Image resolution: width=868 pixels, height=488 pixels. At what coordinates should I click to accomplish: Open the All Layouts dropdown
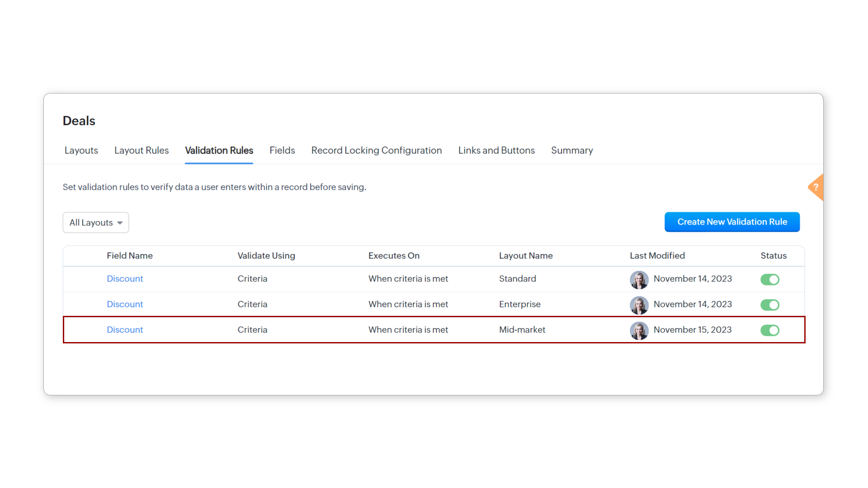pyautogui.click(x=96, y=223)
